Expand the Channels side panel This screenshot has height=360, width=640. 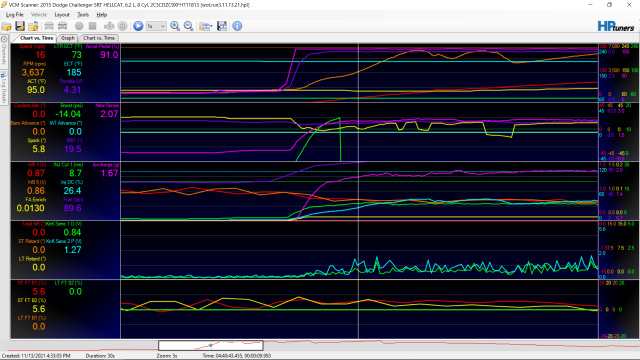click(4, 50)
